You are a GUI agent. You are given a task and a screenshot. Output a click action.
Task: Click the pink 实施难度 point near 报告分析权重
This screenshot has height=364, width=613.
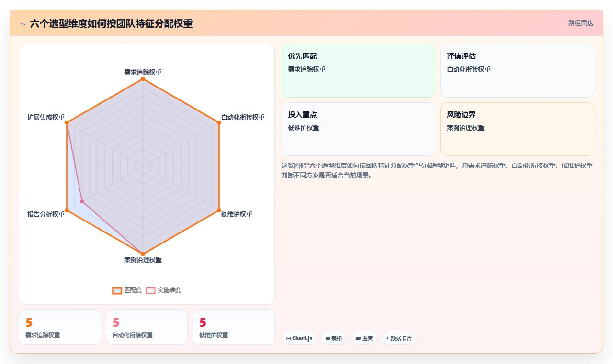82,201
